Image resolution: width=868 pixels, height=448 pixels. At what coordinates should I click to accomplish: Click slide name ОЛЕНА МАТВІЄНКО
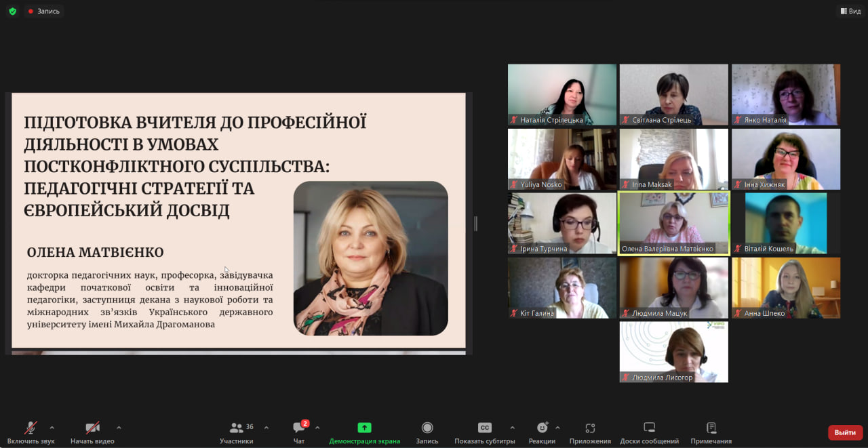pos(96,253)
